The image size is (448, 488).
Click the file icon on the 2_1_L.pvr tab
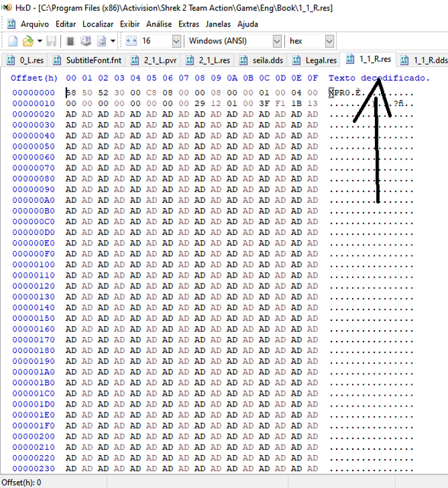click(135, 60)
